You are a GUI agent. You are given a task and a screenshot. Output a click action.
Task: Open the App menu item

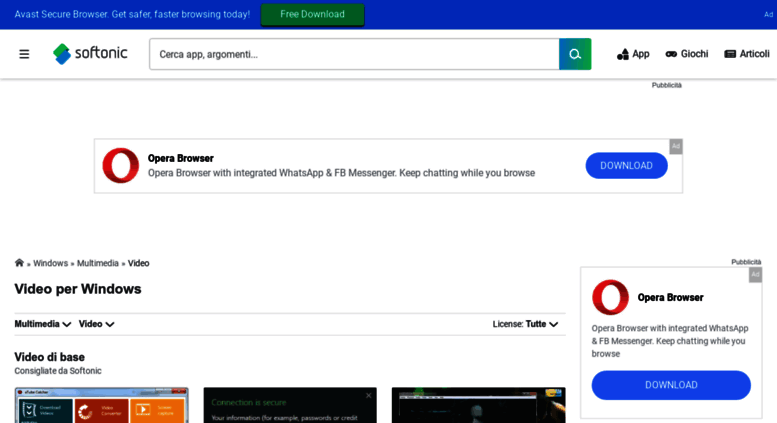pyautogui.click(x=633, y=54)
